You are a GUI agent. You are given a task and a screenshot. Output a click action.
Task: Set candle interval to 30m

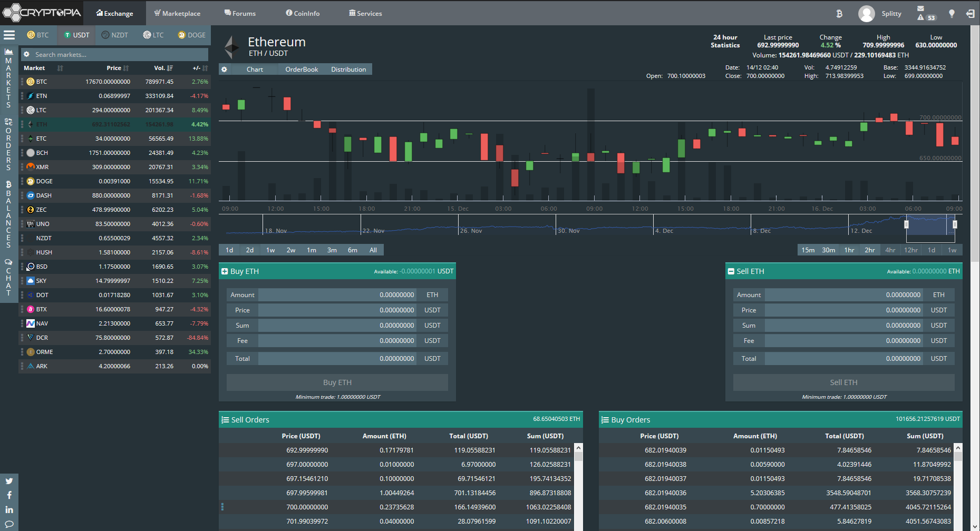829,250
